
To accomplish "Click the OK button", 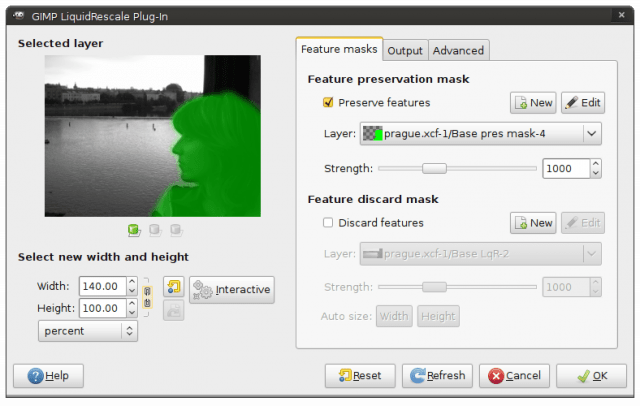I will (x=590, y=376).
